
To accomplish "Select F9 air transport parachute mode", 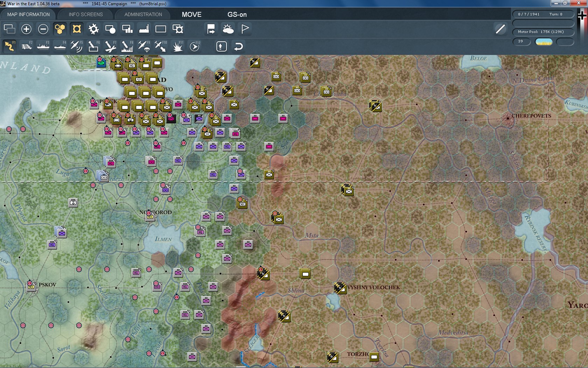I will [144, 46].
